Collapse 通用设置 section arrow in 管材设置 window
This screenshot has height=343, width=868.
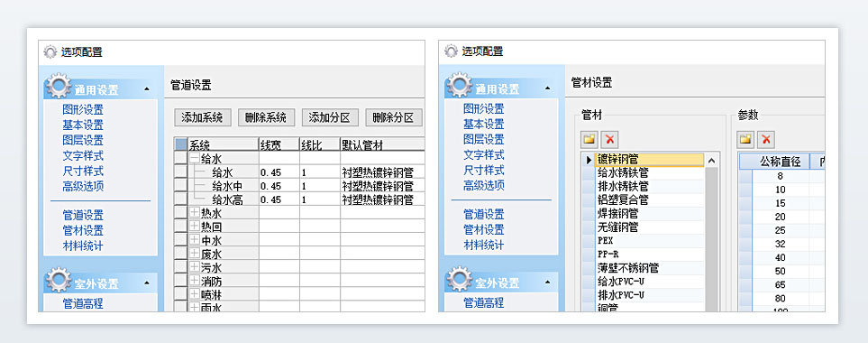[547, 88]
